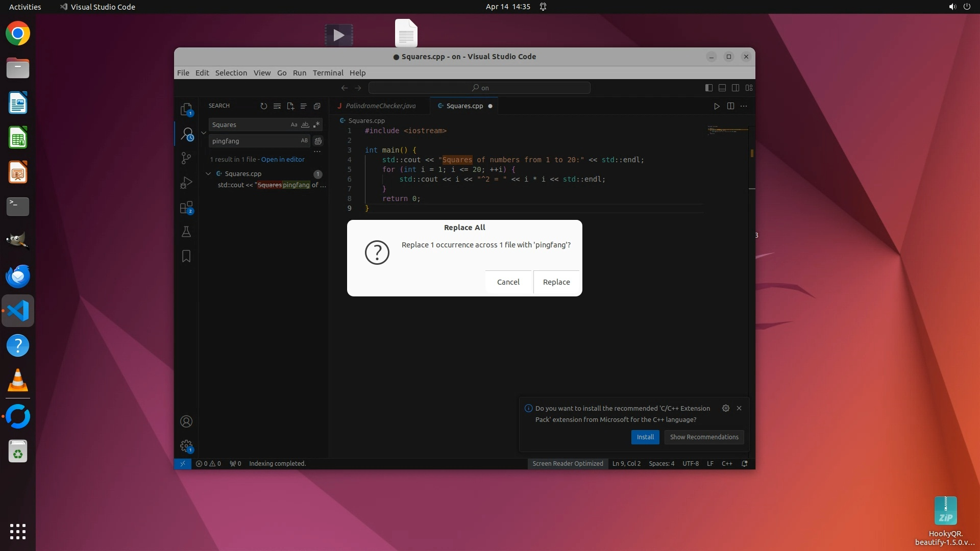Open the Extensions view in activity bar
This screenshot has height=551, width=980.
point(186,208)
